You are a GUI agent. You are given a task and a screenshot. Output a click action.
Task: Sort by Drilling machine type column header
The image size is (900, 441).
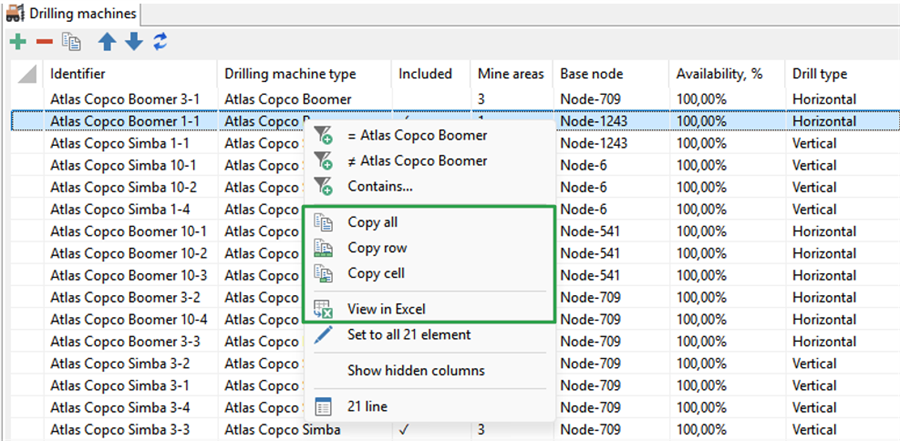(305, 74)
